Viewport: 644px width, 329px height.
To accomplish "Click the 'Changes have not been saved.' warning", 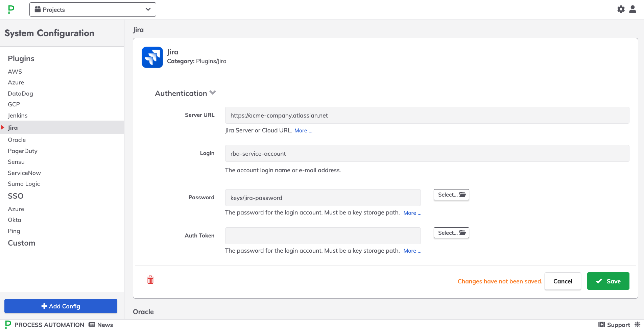I will (500, 281).
